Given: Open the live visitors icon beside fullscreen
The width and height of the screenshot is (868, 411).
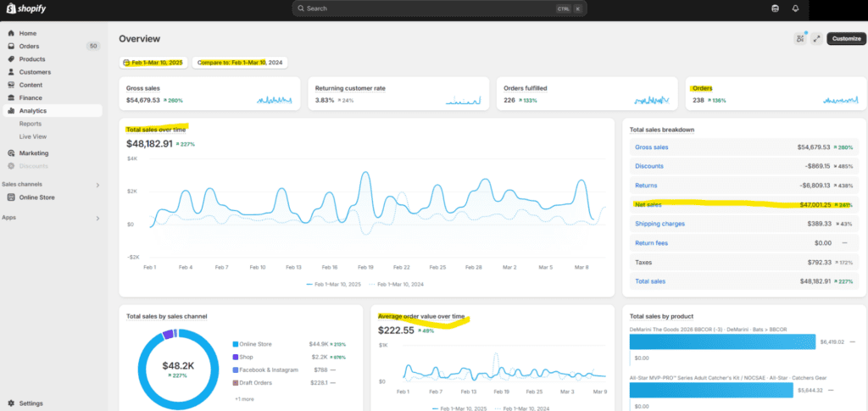Looking at the screenshot, I should pyautogui.click(x=799, y=38).
